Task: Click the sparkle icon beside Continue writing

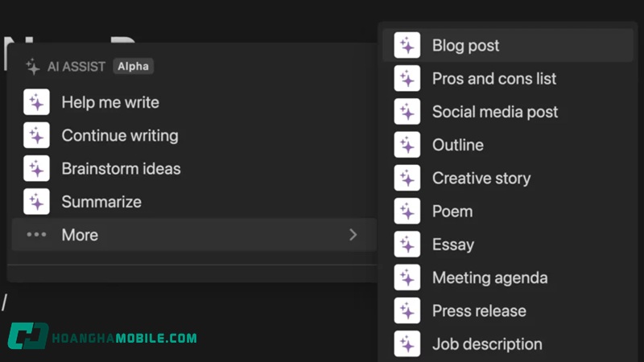Action: point(37,135)
